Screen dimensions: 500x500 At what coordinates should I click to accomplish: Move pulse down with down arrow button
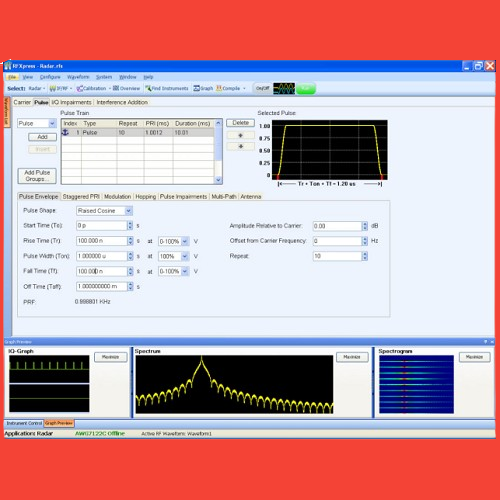[240, 146]
